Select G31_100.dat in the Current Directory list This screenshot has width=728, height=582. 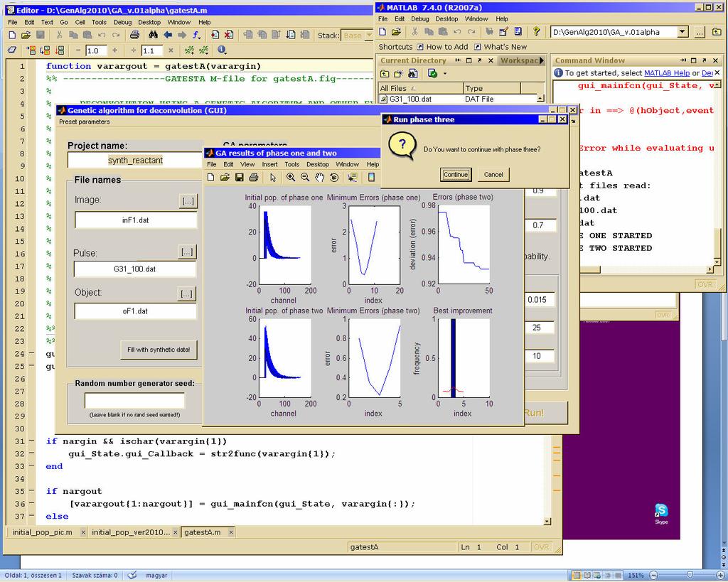(x=410, y=99)
